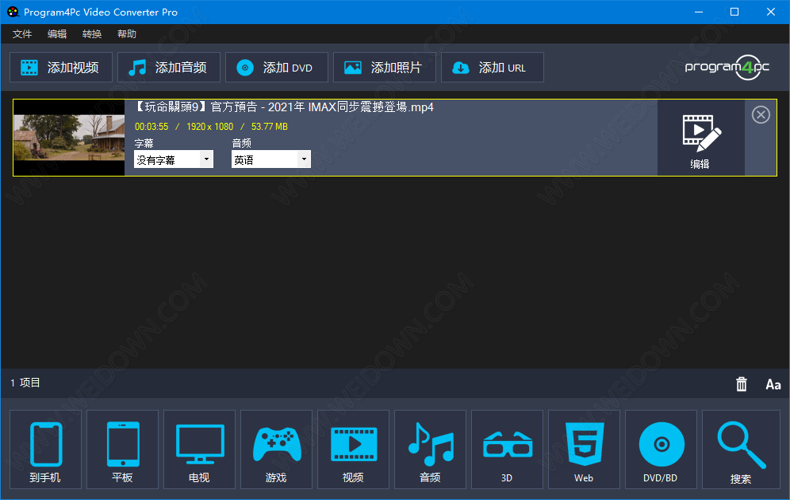Maximize the Video Converter Pro window
790x500 pixels.
(x=735, y=12)
